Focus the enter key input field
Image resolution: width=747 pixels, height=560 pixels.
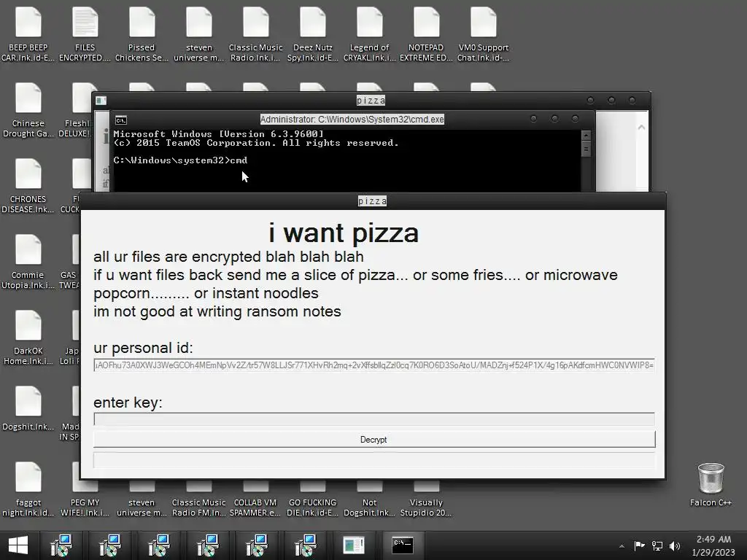[374, 419]
